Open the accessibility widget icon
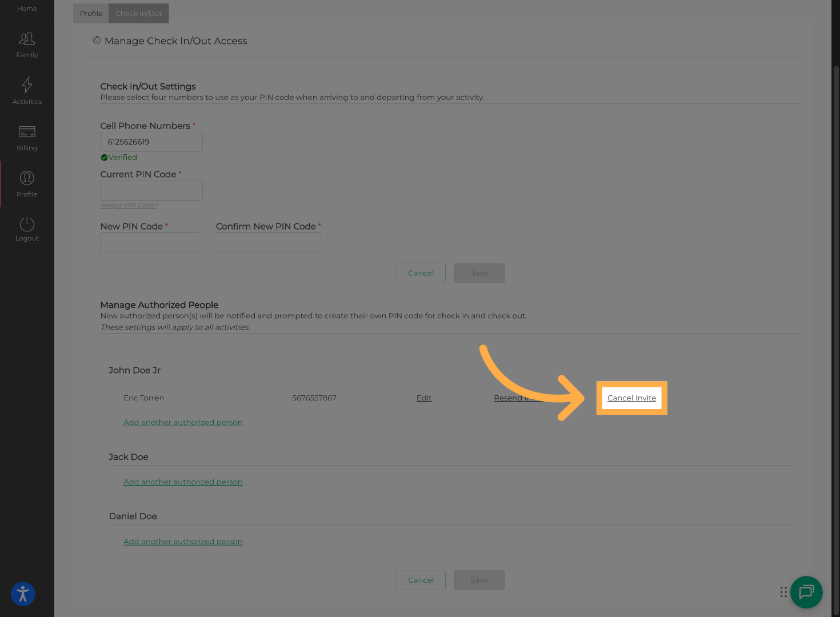The width and height of the screenshot is (840, 617). (23, 594)
